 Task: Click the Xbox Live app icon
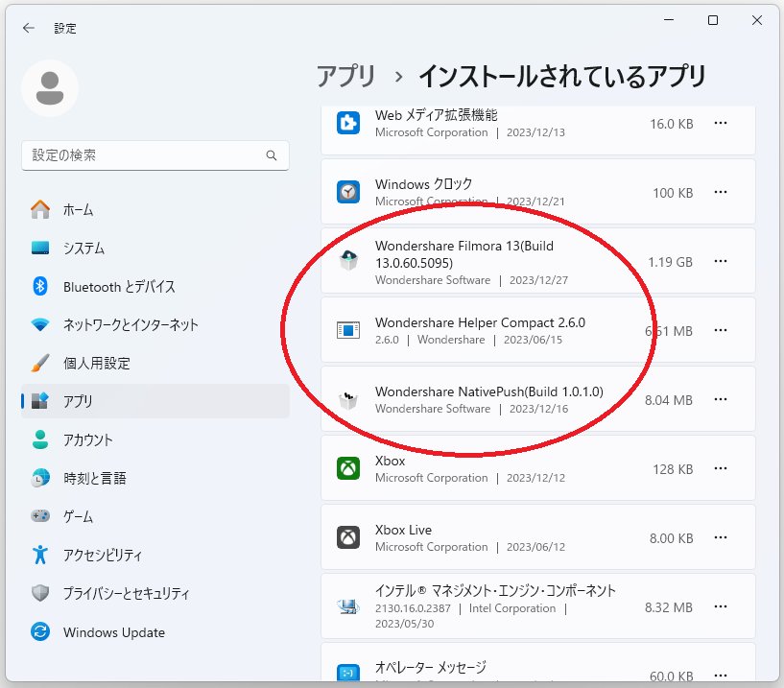(348, 537)
